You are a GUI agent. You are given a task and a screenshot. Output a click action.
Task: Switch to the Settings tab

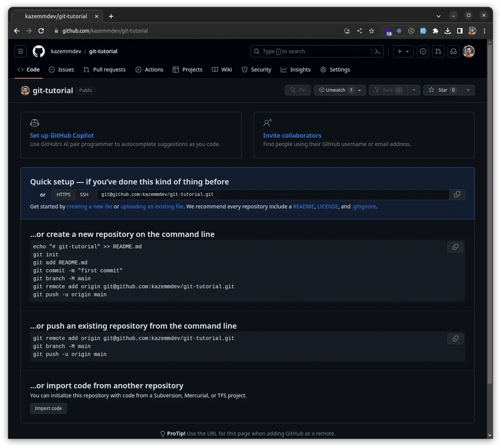[335, 70]
